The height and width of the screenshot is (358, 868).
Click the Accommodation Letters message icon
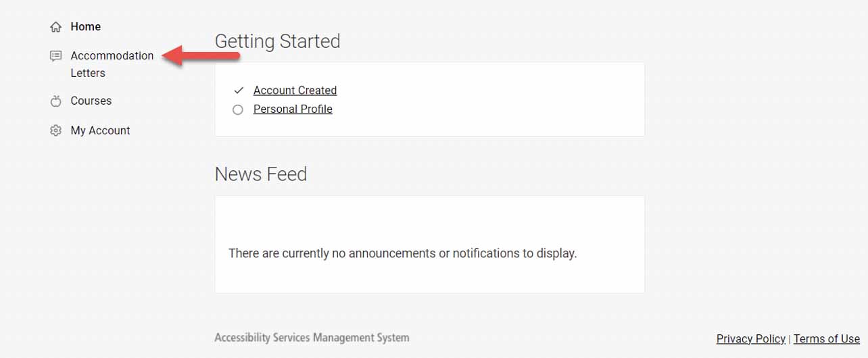[56, 56]
